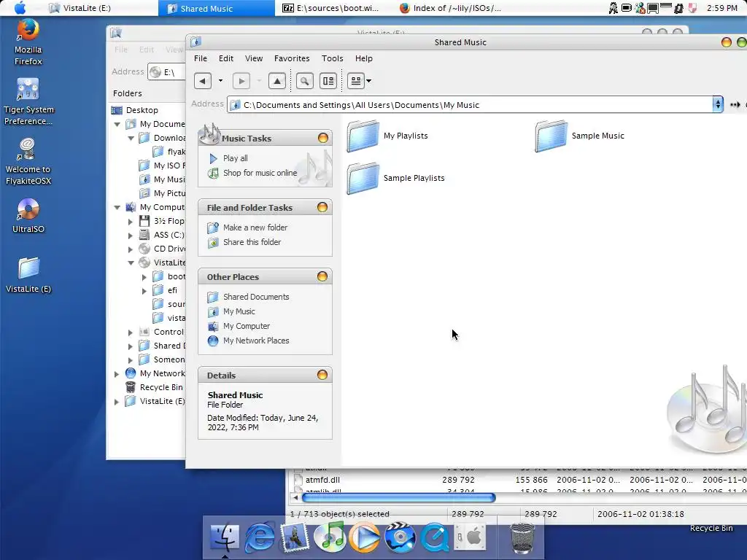Click Make a new folder
747x560 pixels.
pyautogui.click(x=255, y=227)
